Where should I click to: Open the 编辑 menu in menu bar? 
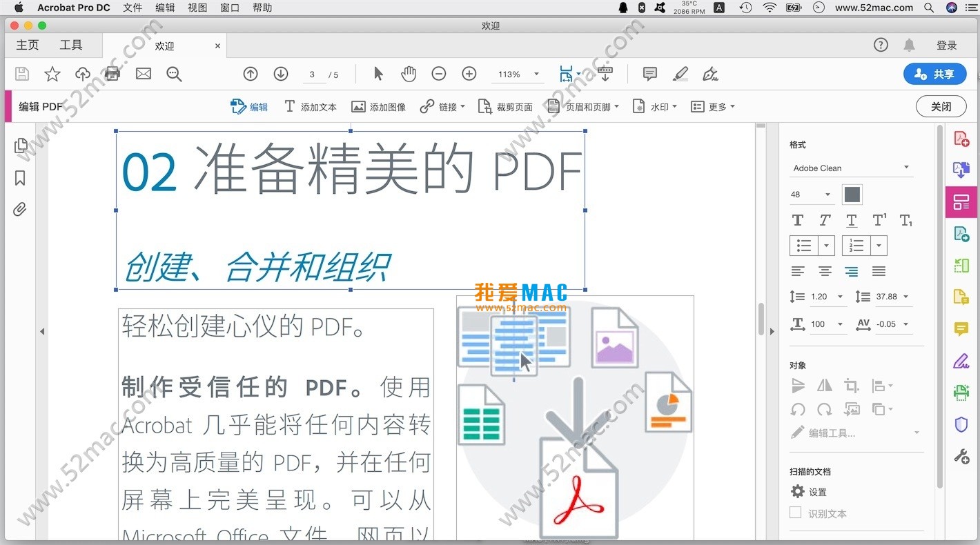(x=165, y=8)
